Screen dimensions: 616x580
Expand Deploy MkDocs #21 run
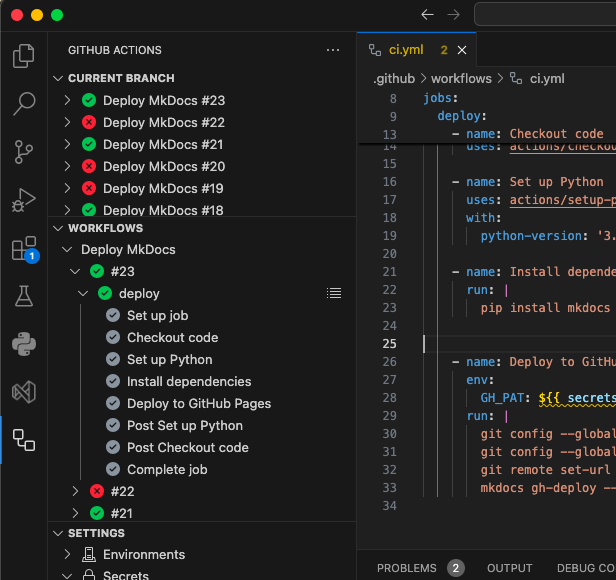(x=67, y=145)
